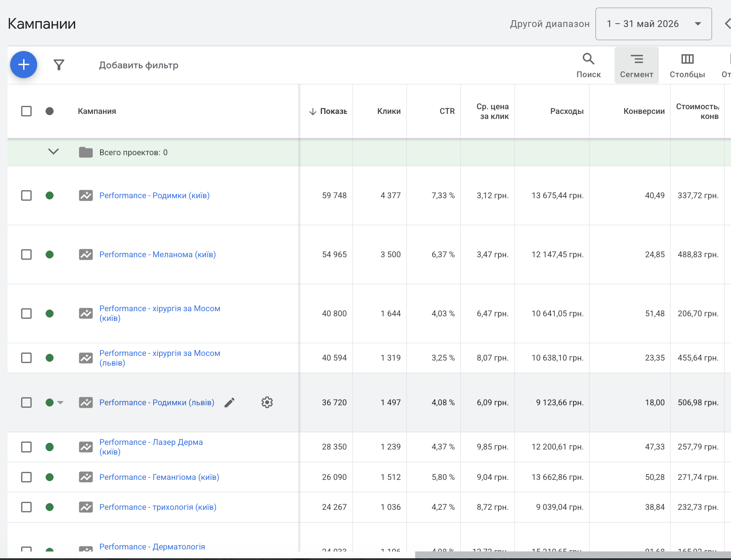Click the folder icon in Всего проектов row

(86, 152)
